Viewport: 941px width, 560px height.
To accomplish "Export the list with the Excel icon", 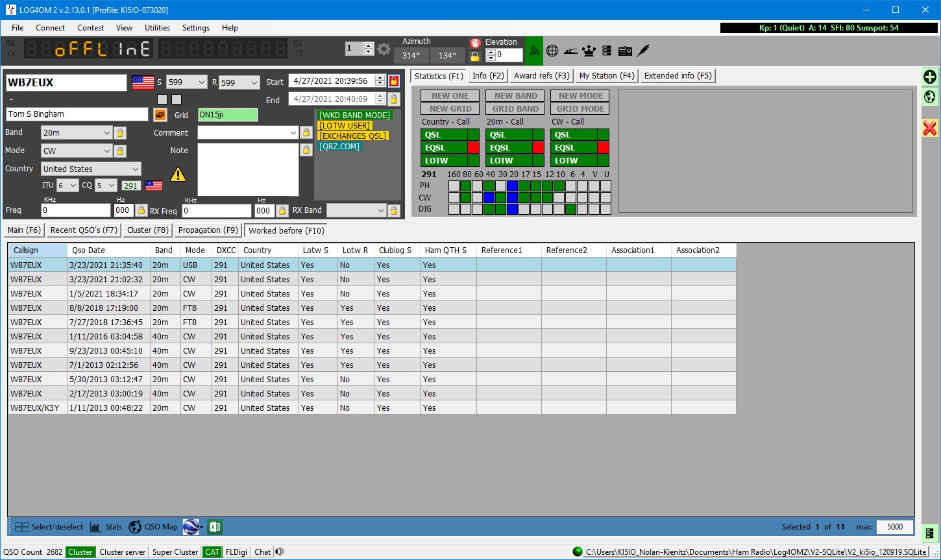I will pos(215,527).
